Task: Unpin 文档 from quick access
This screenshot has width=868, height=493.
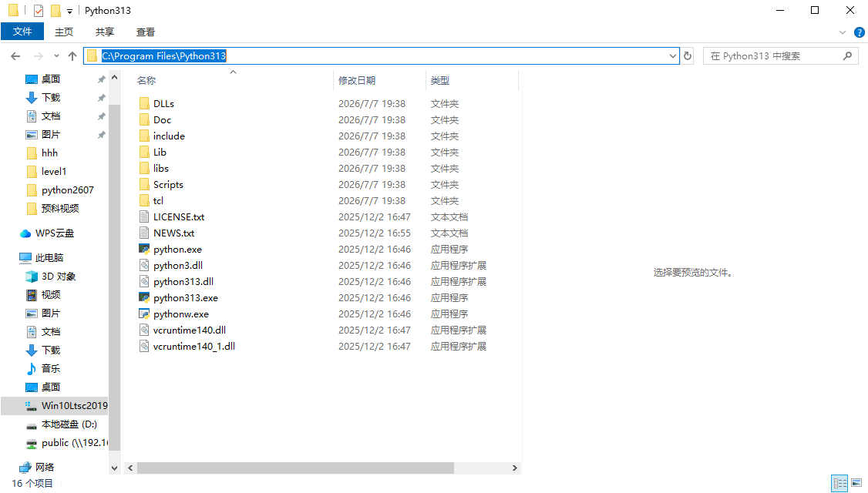Action: coord(101,117)
